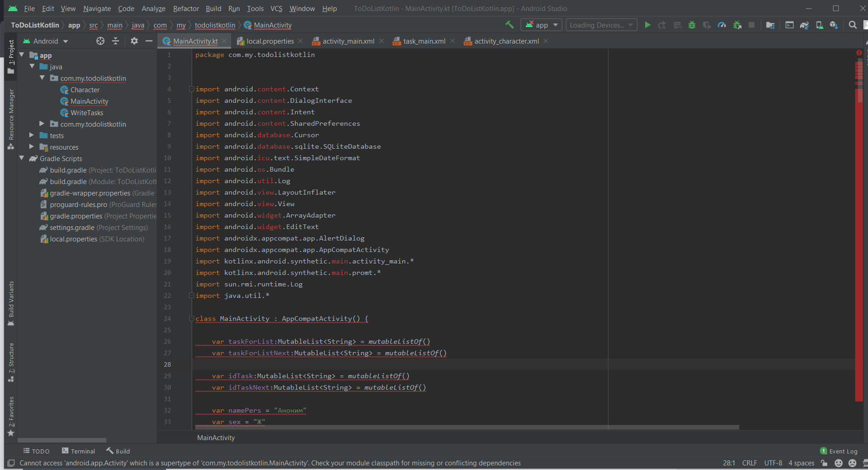Collapse the first com.my.todolistkotlin package
868x470 pixels.
click(42, 78)
